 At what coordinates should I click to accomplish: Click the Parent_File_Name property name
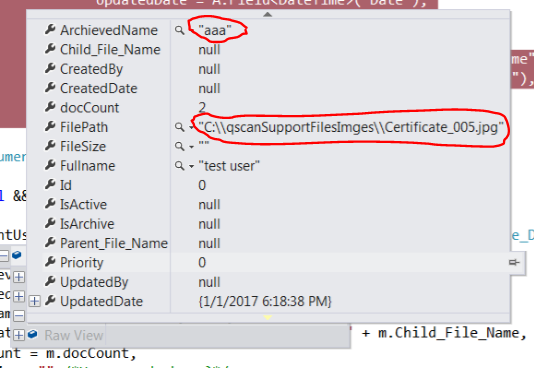(x=114, y=243)
